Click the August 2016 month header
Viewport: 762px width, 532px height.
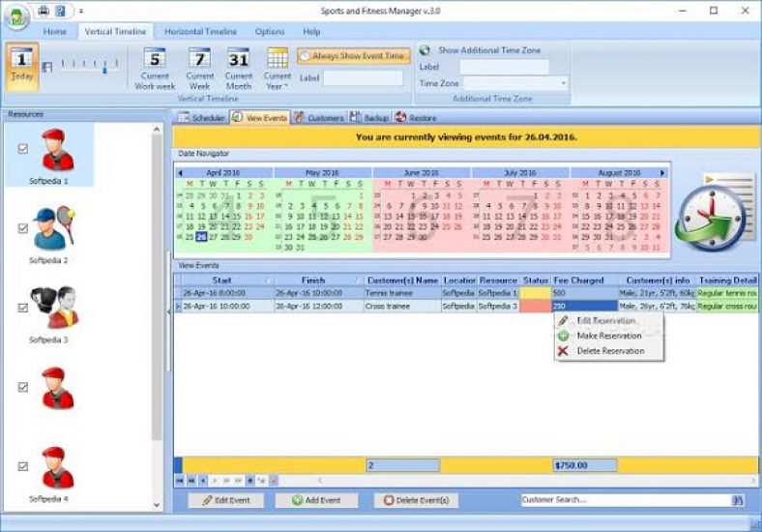pos(619,172)
